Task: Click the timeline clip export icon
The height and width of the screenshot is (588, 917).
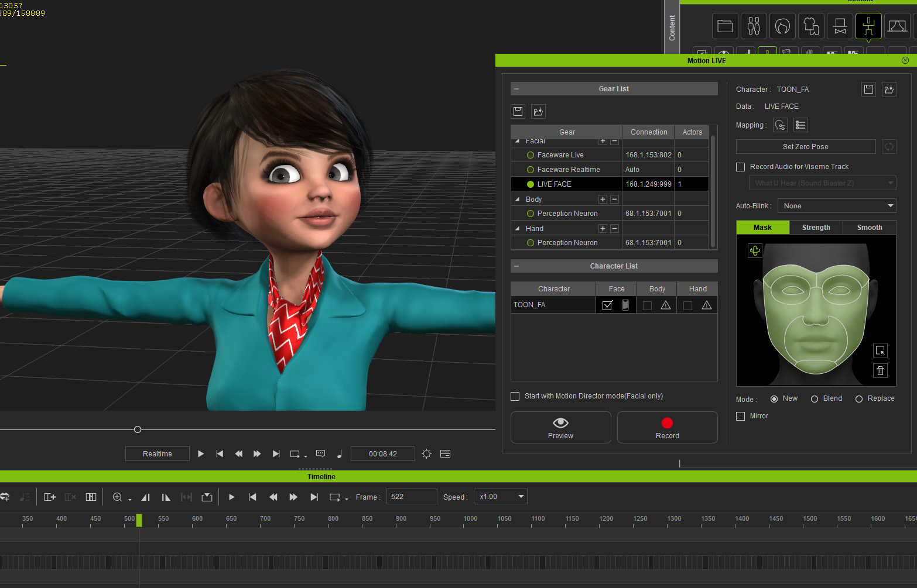Action: (207, 497)
